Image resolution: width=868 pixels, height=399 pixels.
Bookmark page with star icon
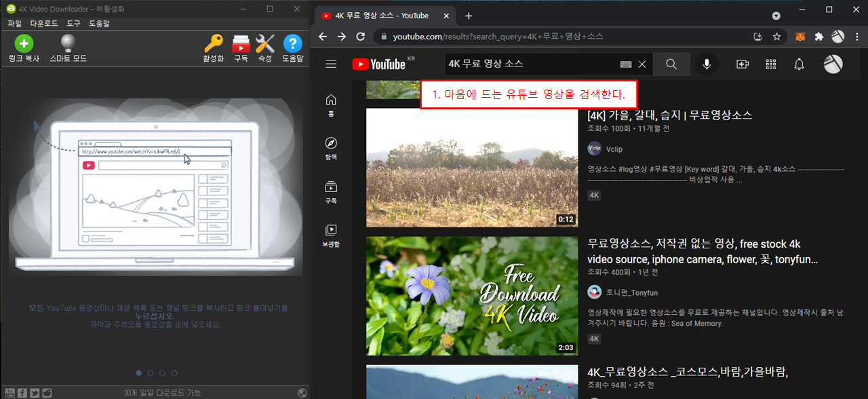(x=777, y=37)
